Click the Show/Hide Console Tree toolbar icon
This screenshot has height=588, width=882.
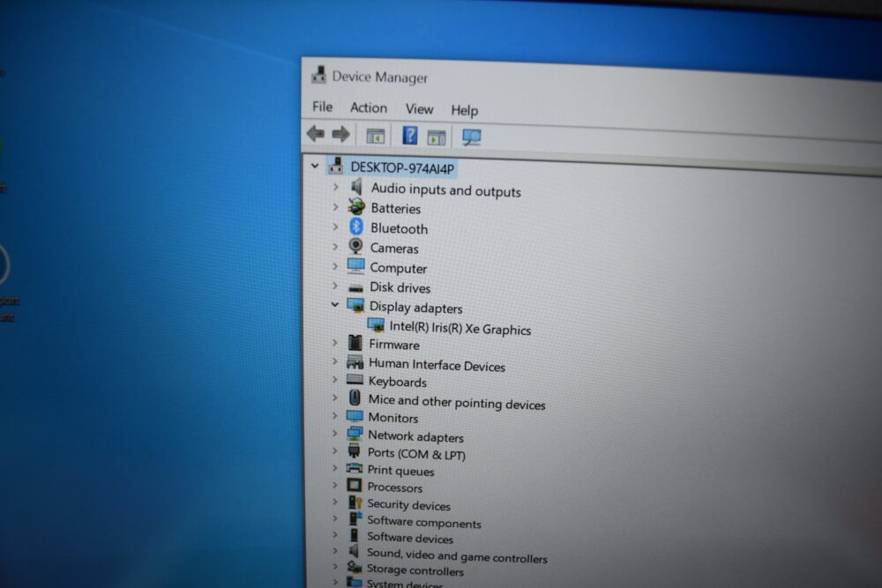coord(375,136)
